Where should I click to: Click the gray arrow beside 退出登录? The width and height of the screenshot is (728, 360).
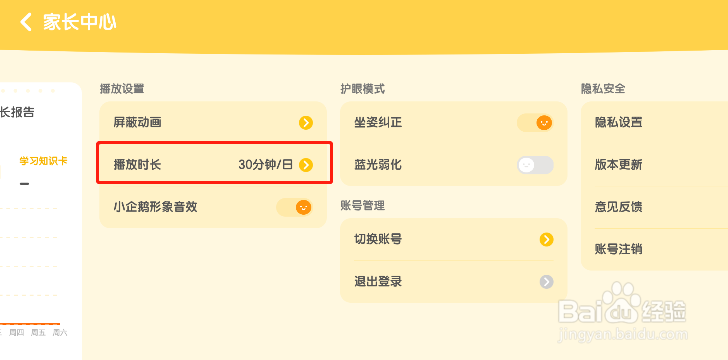pos(546,281)
